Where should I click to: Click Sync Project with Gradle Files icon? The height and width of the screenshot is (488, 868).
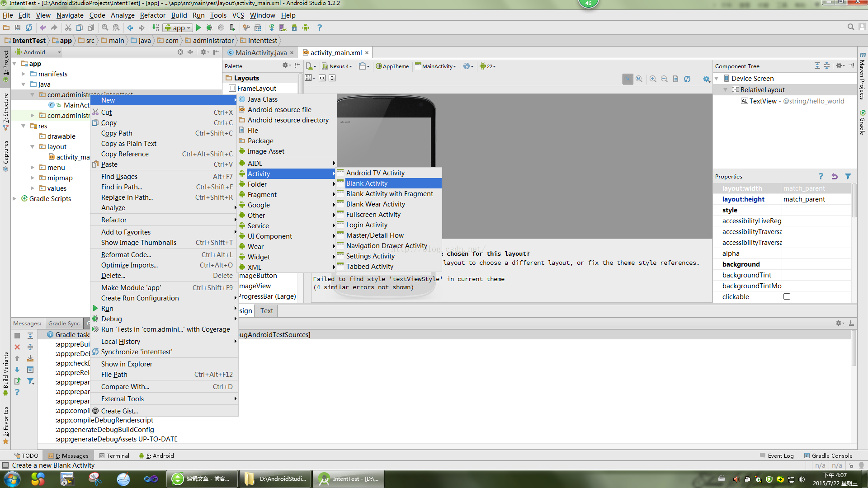[272, 28]
